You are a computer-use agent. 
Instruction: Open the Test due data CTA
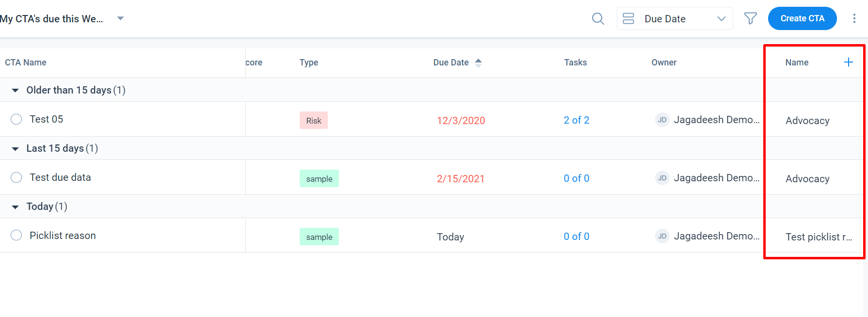60,177
